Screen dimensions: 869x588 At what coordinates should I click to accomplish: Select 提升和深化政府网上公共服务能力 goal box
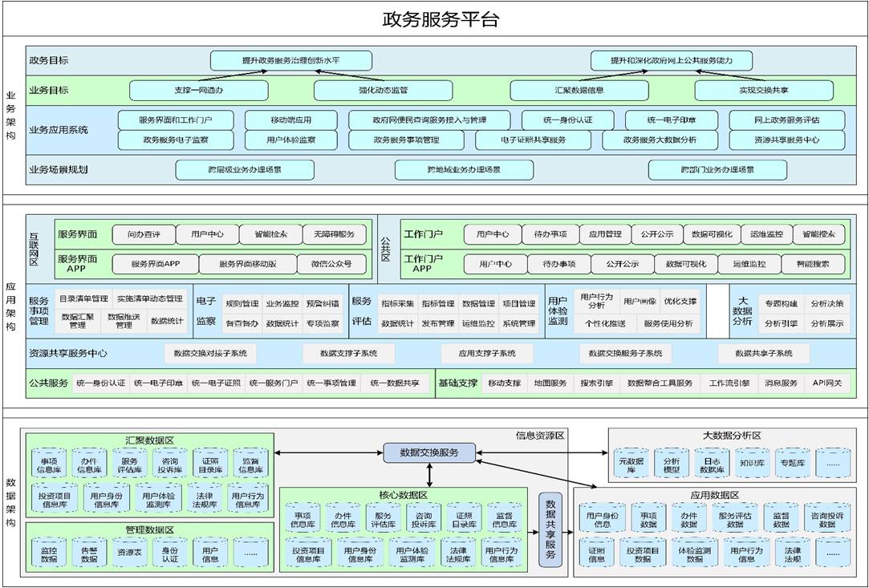click(672, 61)
